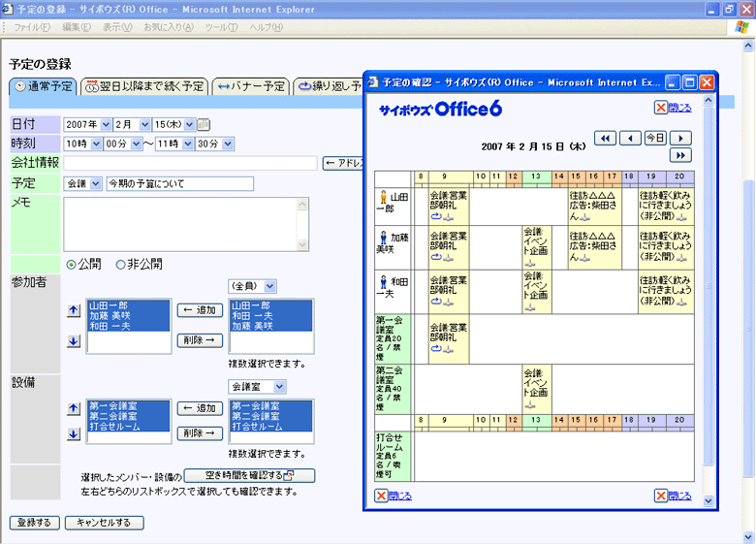Click facilities ←追加 button
The width and height of the screenshot is (756, 544).
(x=200, y=408)
